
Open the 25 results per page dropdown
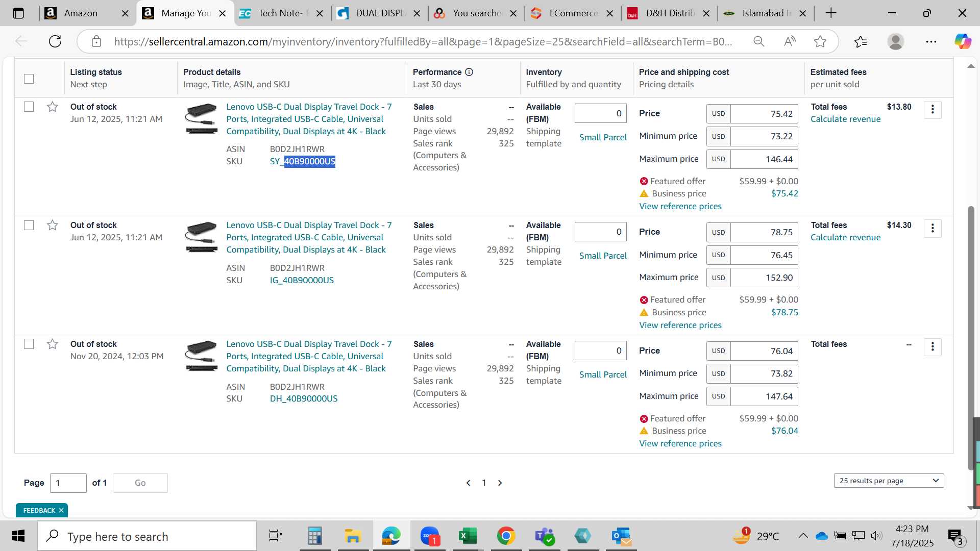[889, 481]
